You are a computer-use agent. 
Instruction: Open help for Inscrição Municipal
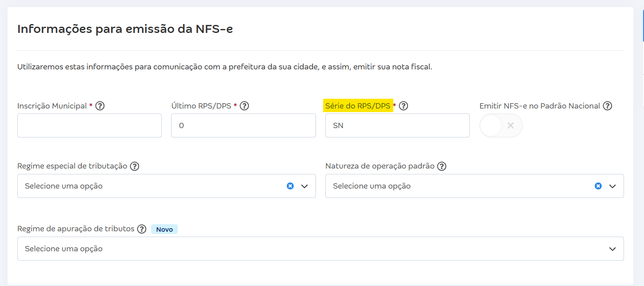pos(100,105)
